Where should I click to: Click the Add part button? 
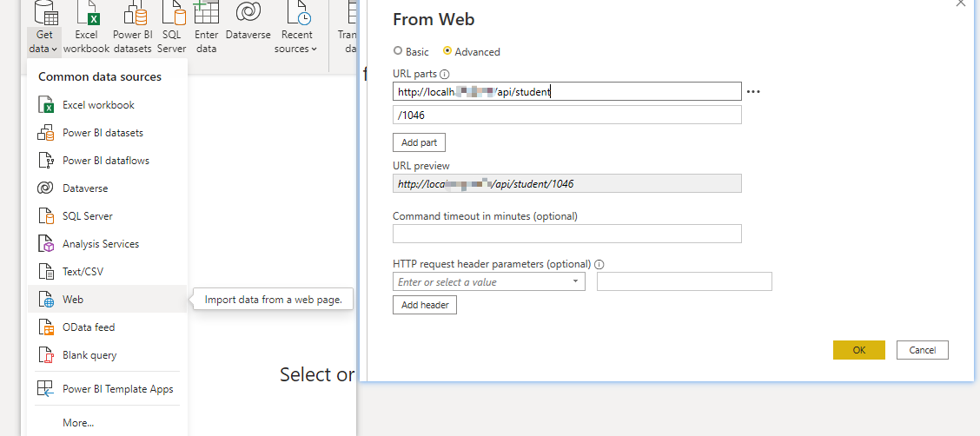[x=419, y=142]
